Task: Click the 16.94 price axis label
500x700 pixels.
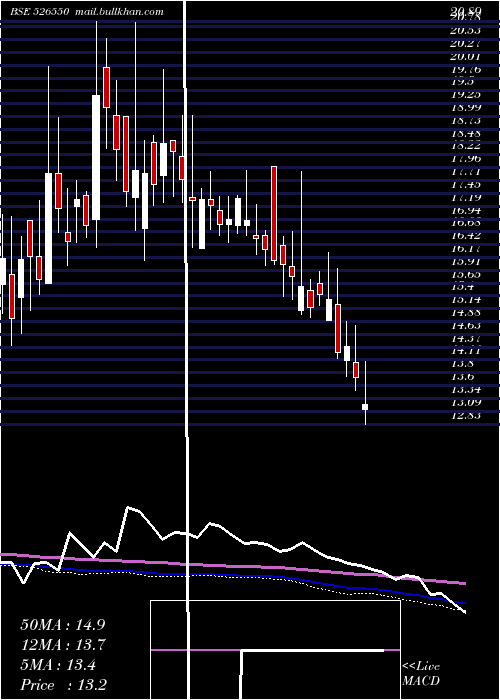Action: [466, 210]
